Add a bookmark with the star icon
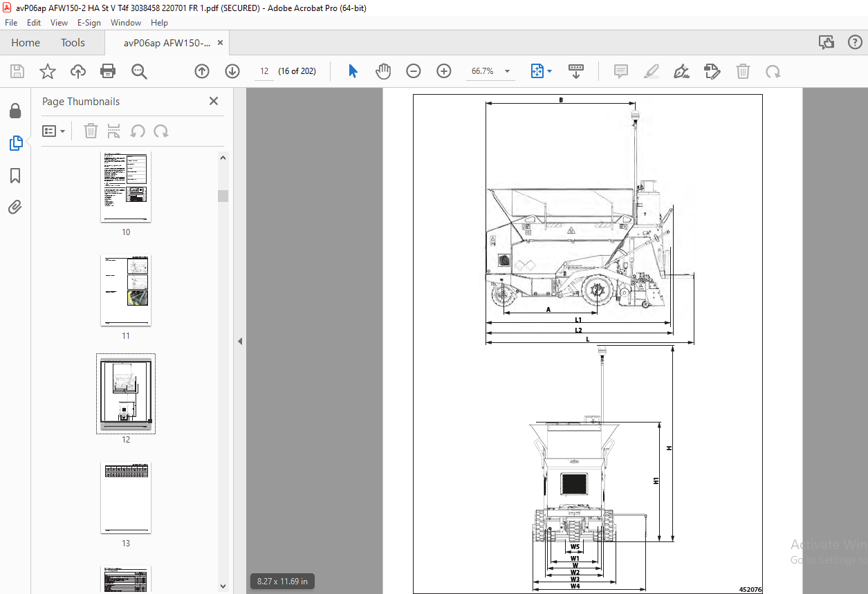This screenshot has width=868, height=594. [x=47, y=71]
